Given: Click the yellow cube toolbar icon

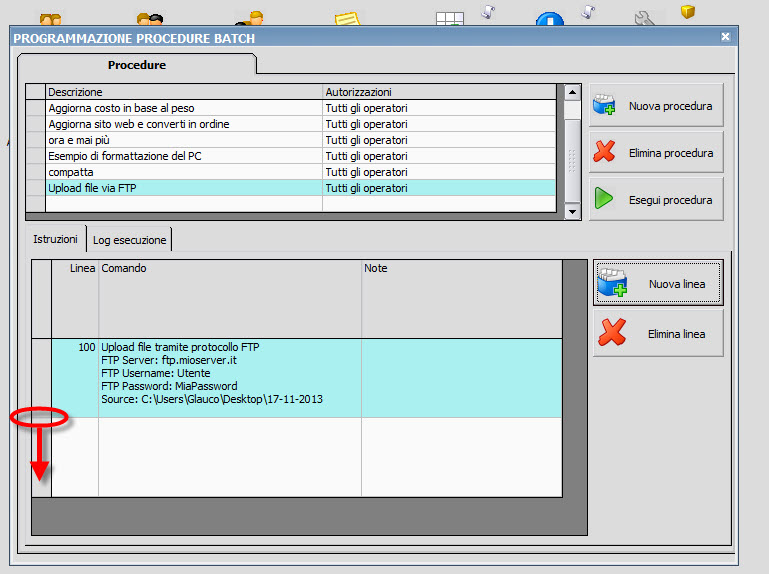Looking at the screenshot, I should [x=688, y=12].
